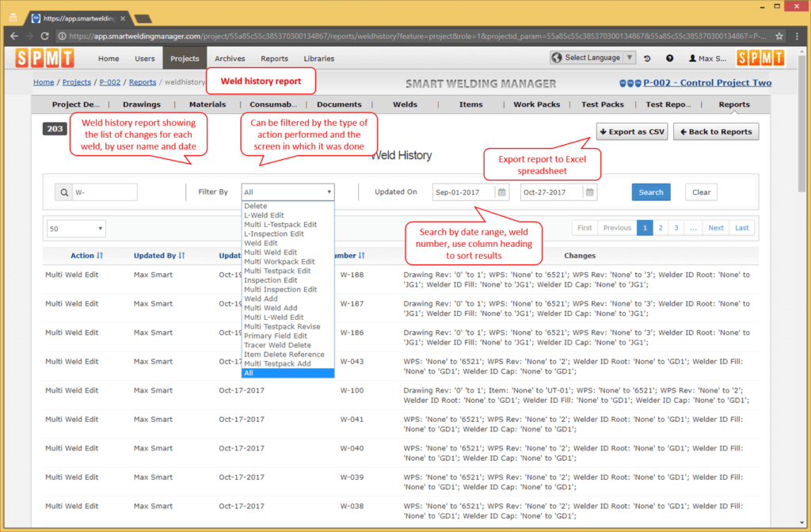Screen dimensions: 811x532
Task: Open the new tab button
Action: (143, 19)
